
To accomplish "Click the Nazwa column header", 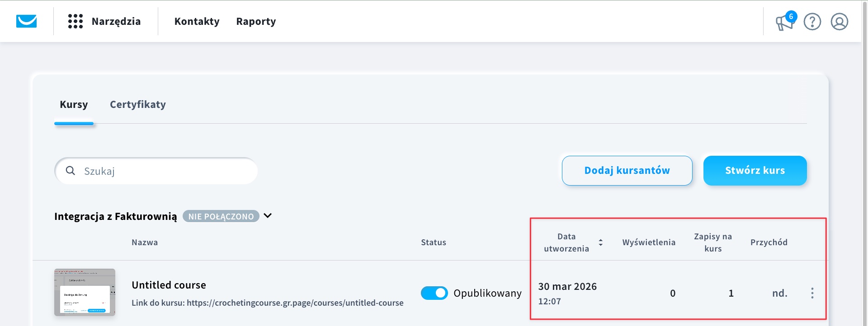I will (x=145, y=242).
